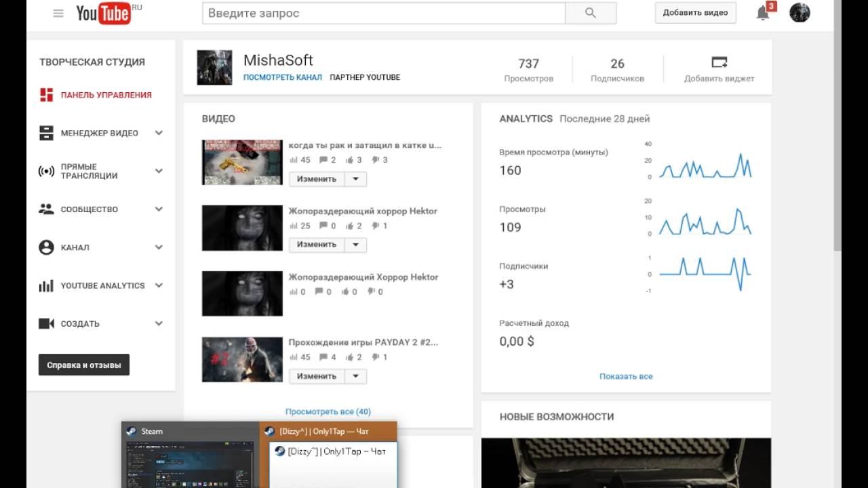
Task: Click the Steam window taskbar preview
Action: 191,455
